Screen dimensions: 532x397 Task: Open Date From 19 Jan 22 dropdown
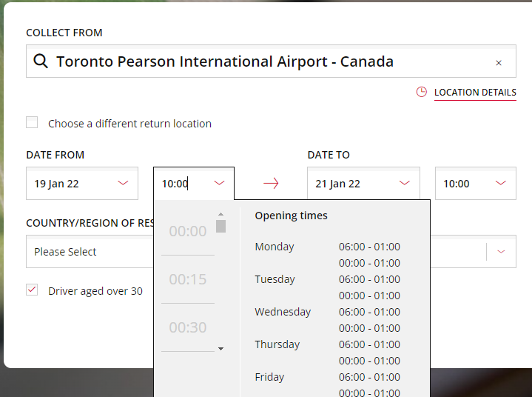[81, 184]
